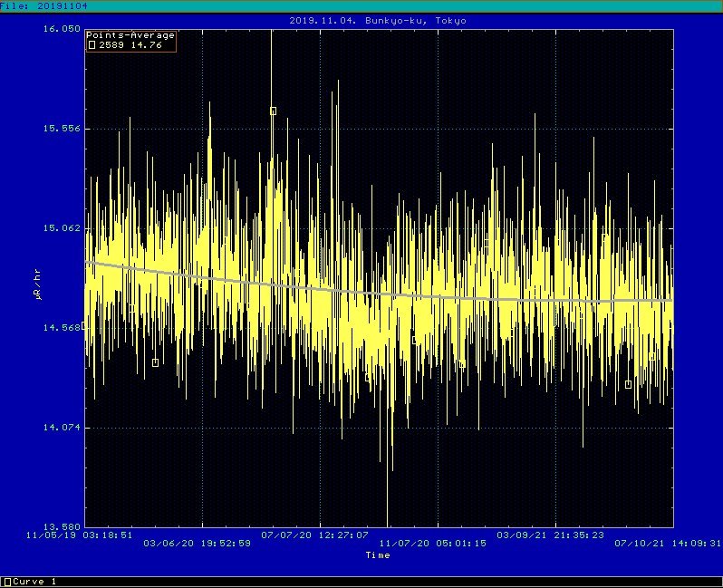This screenshot has width=723, height=588.
Task: Click the 07/07/20 12:27:07 time label
Action: pyautogui.click(x=314, y=535)
